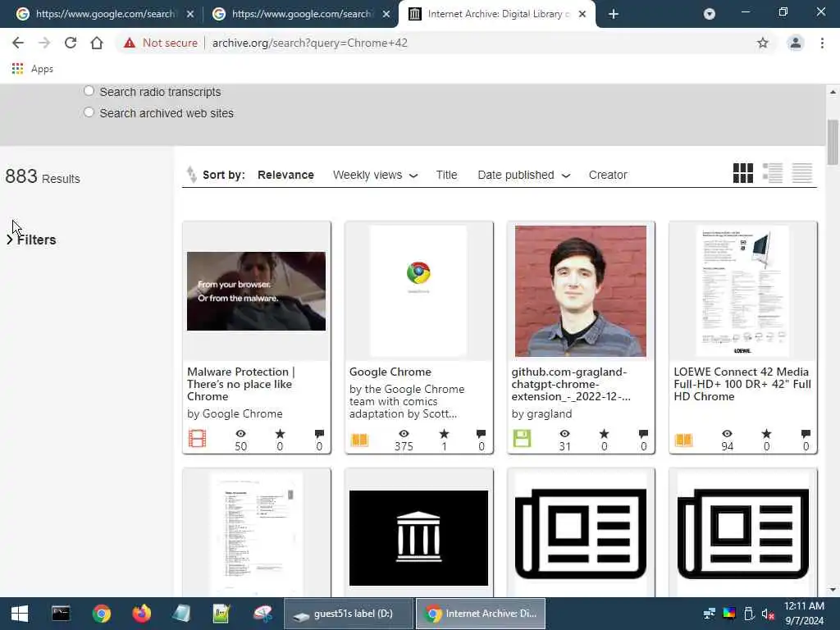Viewport: 840px width, 630px height.
Task: Open Chrome pinned taskbar icon
Action: click(101, 614)
